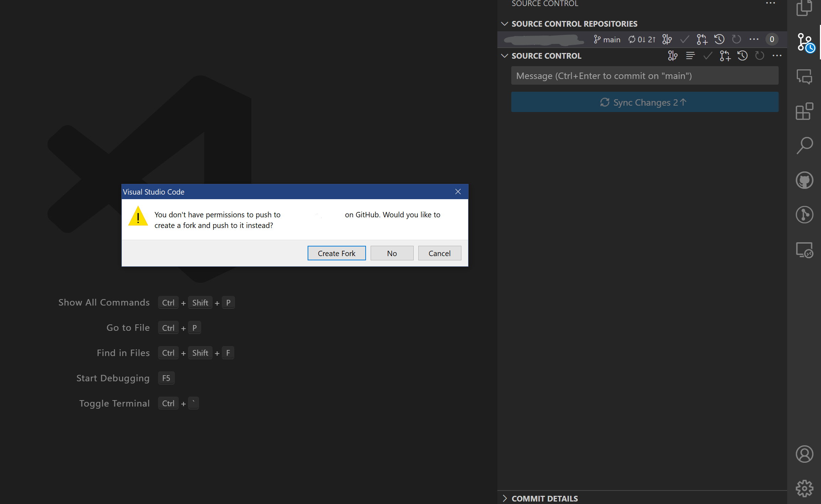Click the 0 changes count badge
821x504 pixels.
tap(772, 39)
